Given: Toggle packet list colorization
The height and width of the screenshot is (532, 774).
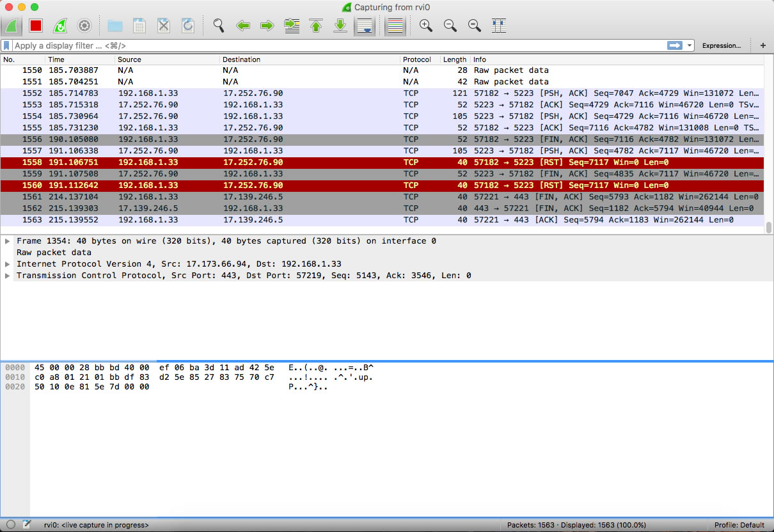Looking at the screenshot, I should point(395,26).
